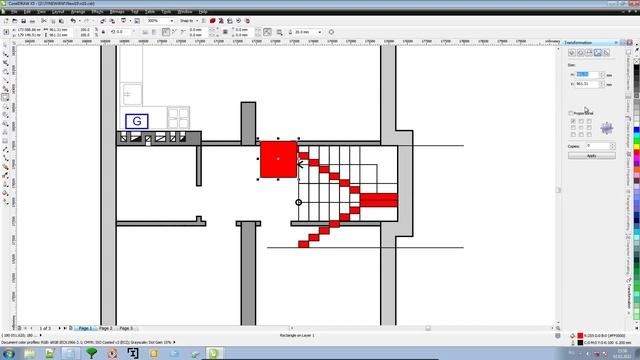
Task: Click horizontal size field in docker
Action: [587, 75]
